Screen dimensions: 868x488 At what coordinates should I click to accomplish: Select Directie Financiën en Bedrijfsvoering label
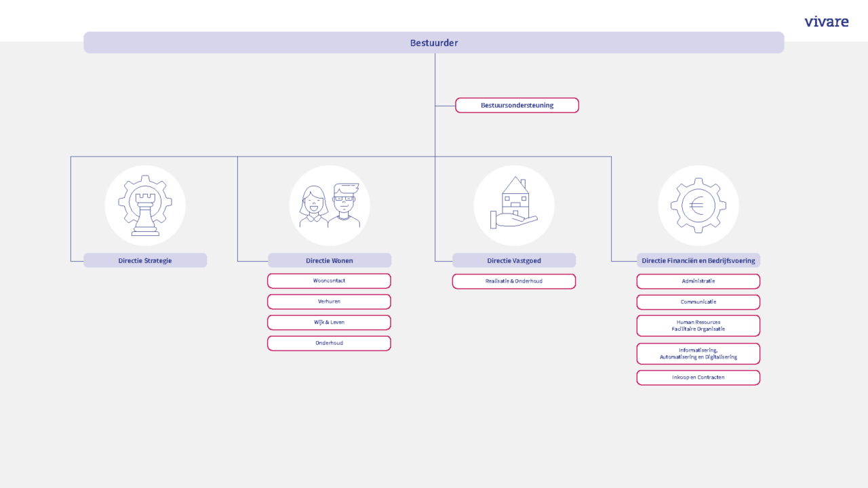pos(698,260)
